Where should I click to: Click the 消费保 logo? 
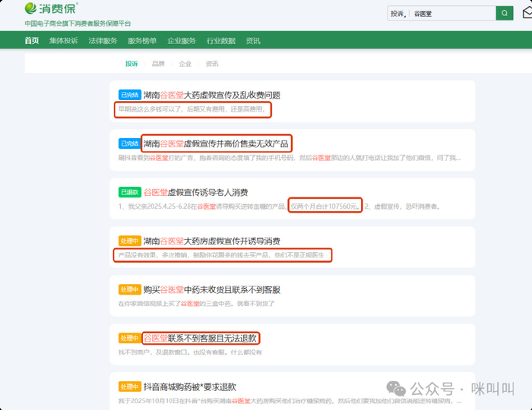click(x=52, y=8)
